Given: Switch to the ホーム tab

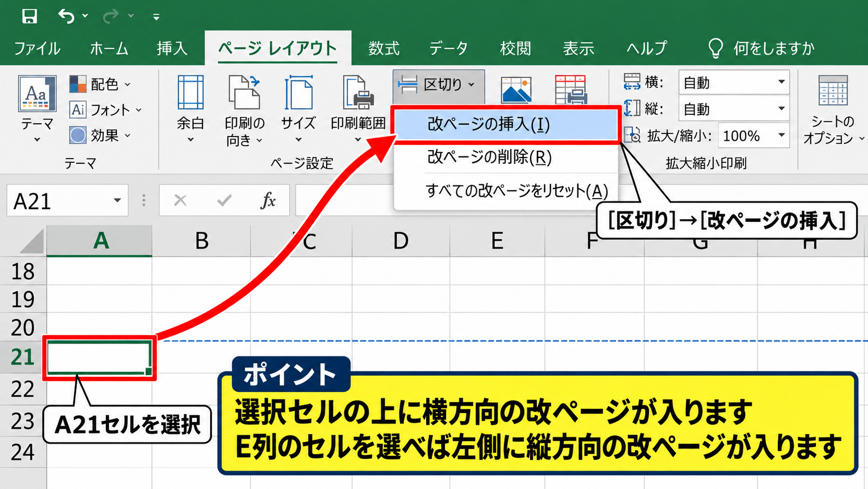Looking at the screenshot, I should pos(109,48).
